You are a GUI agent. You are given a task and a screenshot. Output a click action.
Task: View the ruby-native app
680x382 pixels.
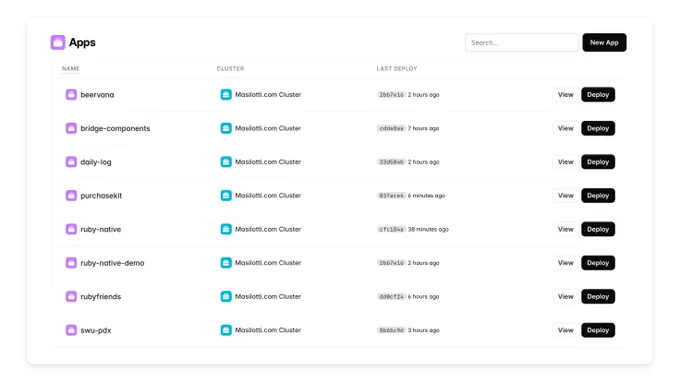[x=566, y=229]
